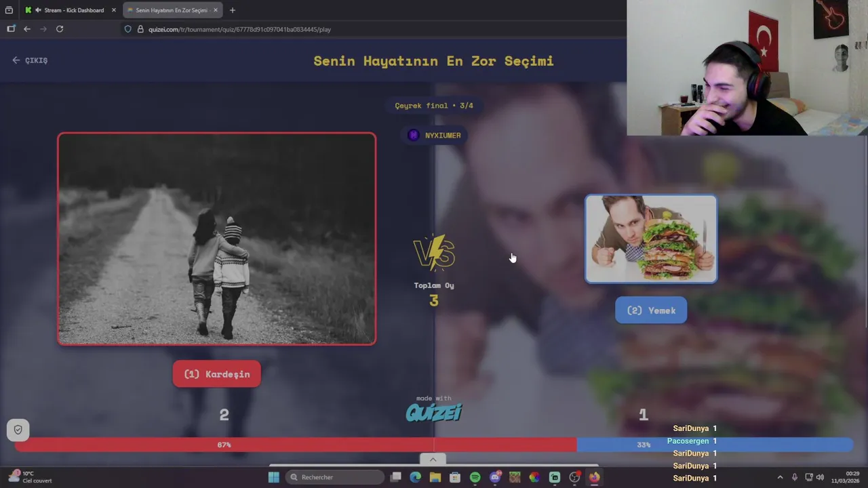The width and height of the screenshot is (868, 488).
Task: Choose the siblings walking photo
Action: tap(217, 239)
